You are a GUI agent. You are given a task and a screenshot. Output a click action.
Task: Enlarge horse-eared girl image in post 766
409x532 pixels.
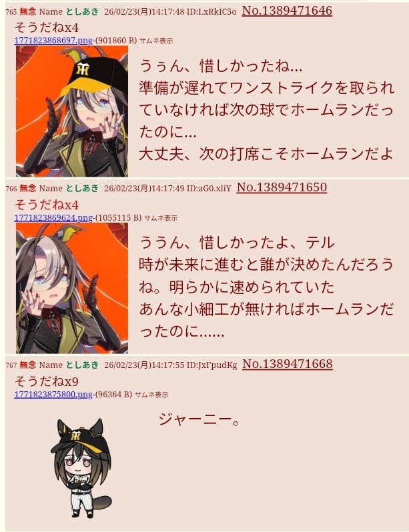(x=72, y=288)
